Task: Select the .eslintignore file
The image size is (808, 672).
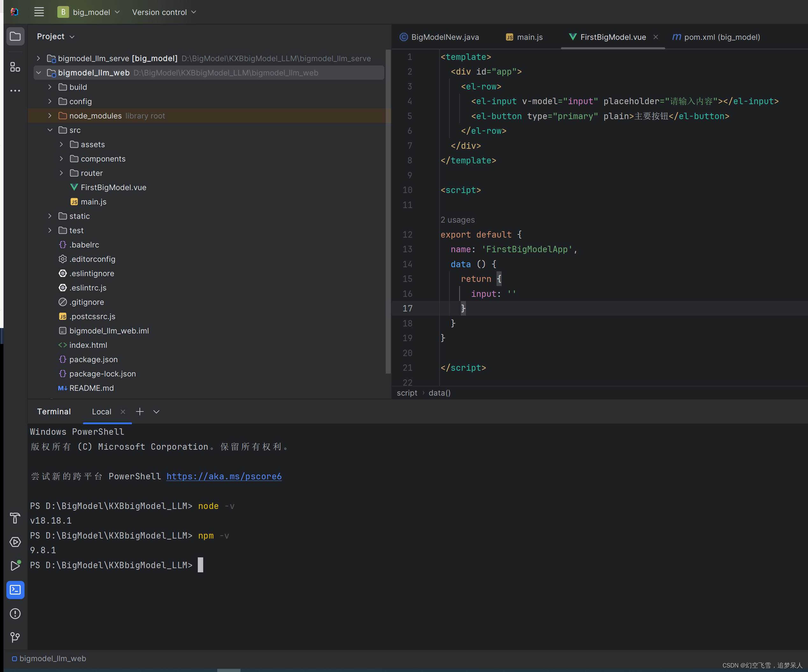Action: tap(86, 274)
